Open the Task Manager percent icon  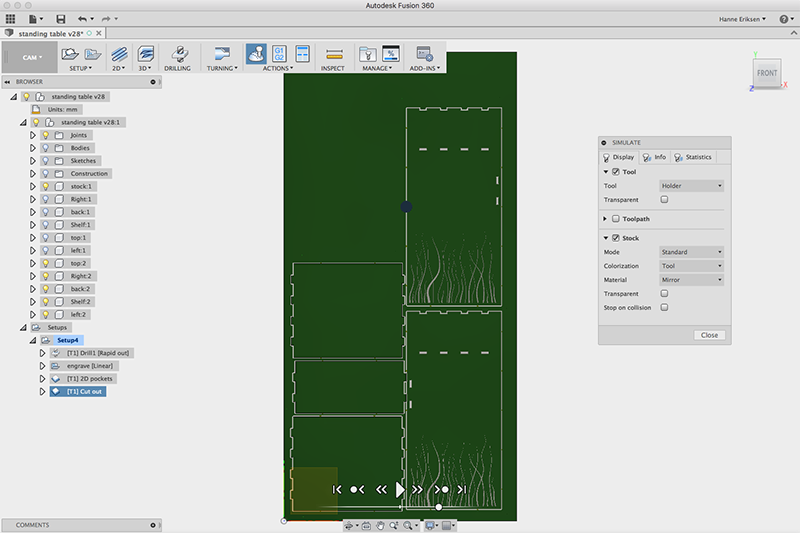tap(391, 54)
